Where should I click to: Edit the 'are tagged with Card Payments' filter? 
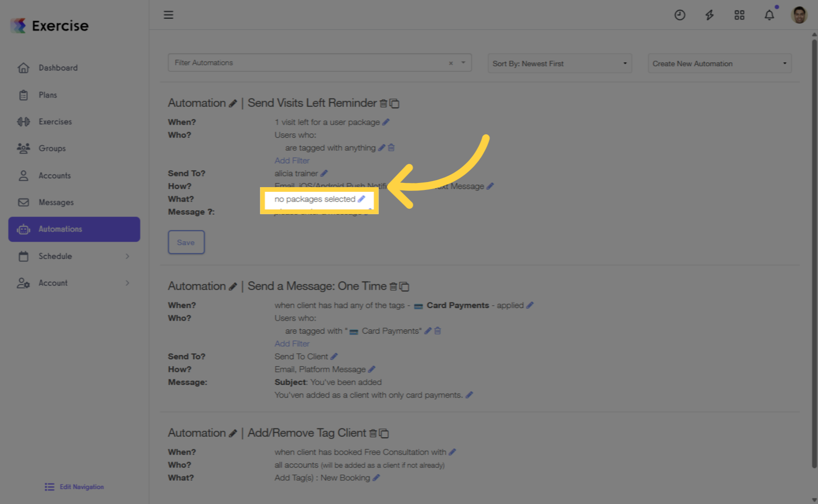[x=428, y=331]
